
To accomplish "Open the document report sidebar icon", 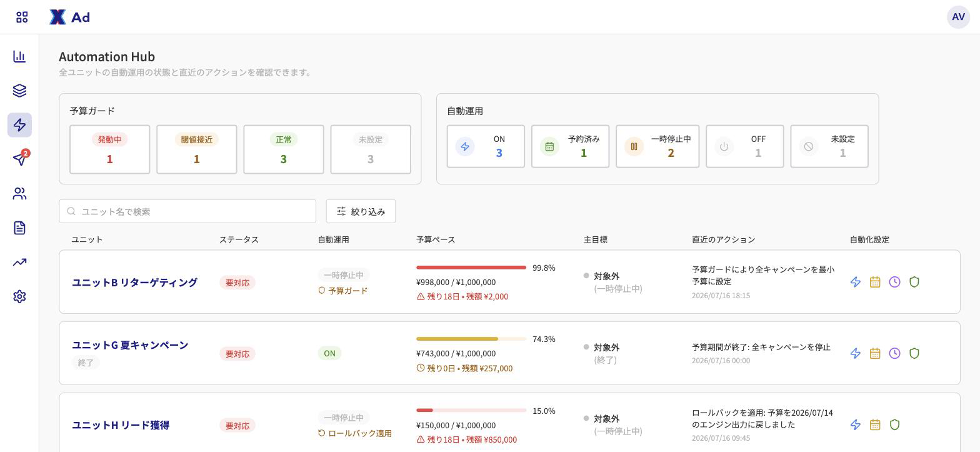I will pos(19,228).
